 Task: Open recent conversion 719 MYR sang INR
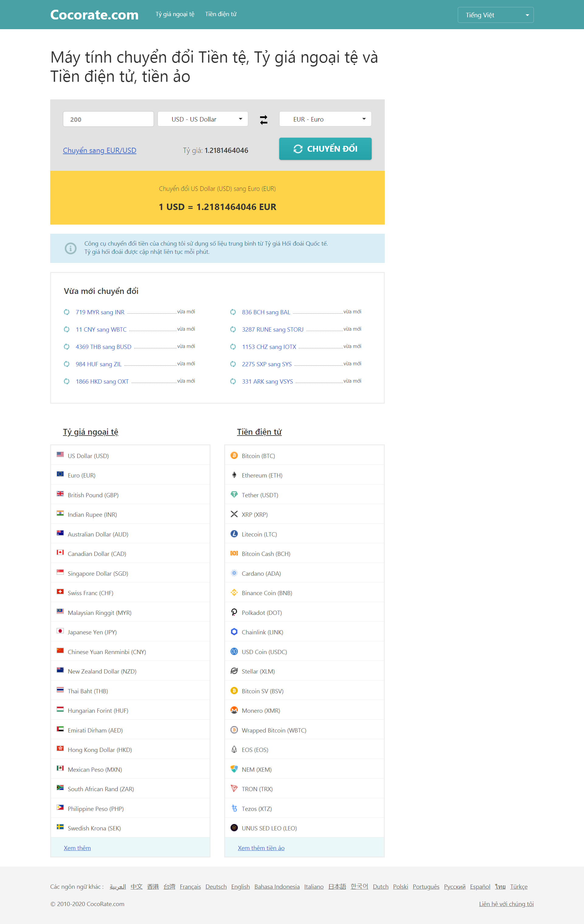pyautogui.click(x=100, y=312)
